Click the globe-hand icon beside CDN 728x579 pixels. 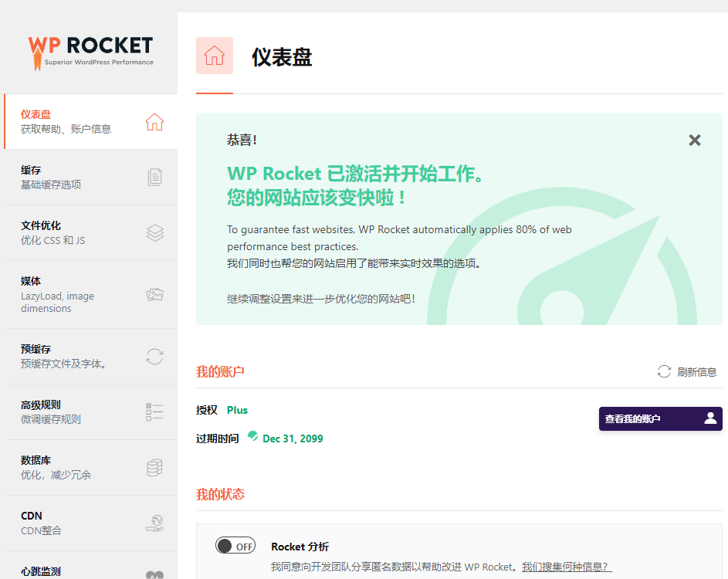[154, 523]
